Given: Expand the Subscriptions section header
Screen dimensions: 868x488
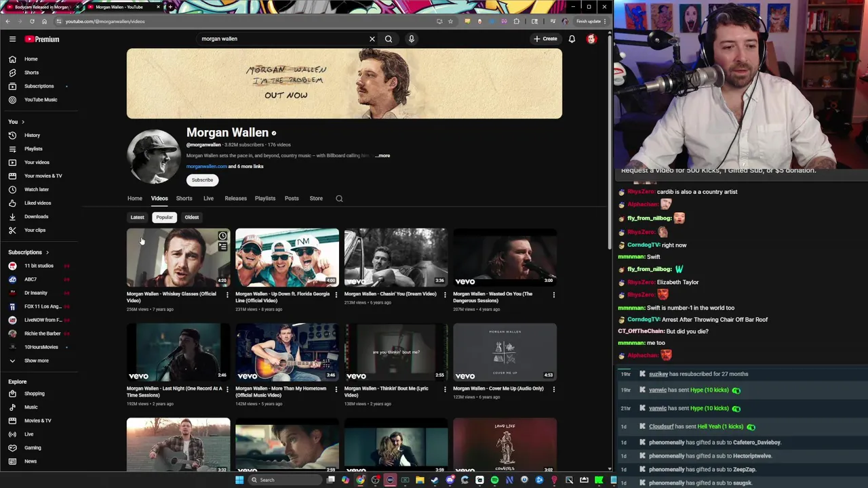Looking at the screenshot, I should click(x=28, y=252).
